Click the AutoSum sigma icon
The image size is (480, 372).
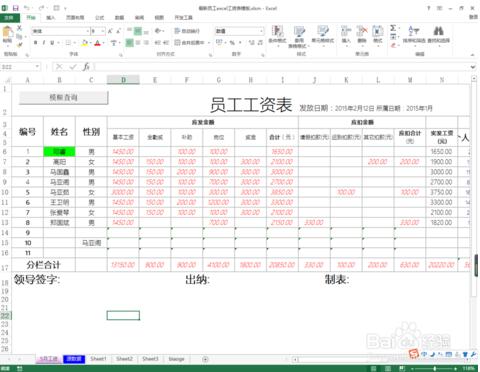393,28
